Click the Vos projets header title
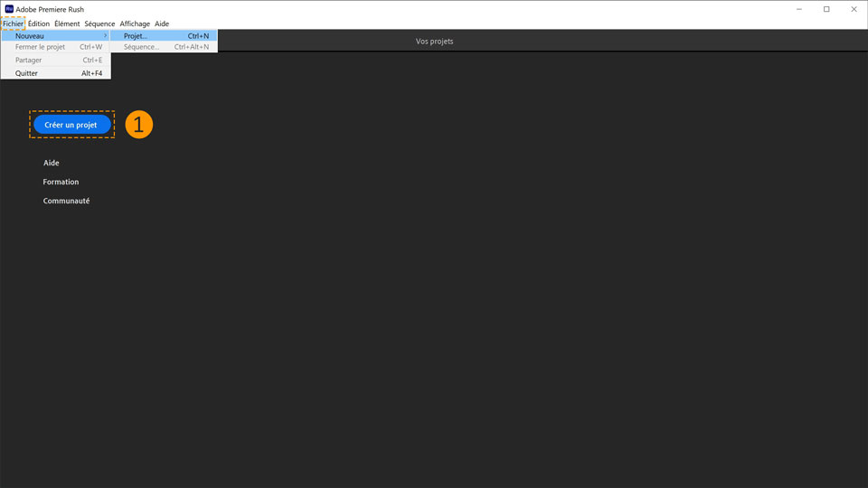Viewport: 868px width, 488px height. click(x=435, y=42)
